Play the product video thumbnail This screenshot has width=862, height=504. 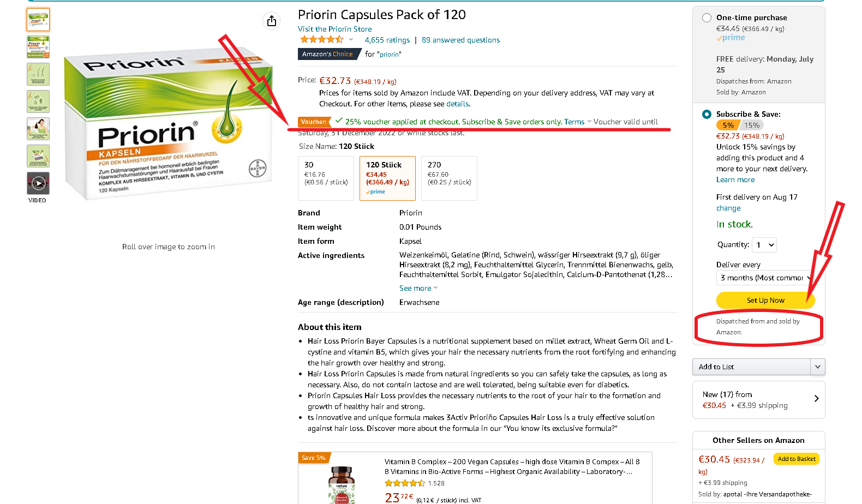coord(38,183)
